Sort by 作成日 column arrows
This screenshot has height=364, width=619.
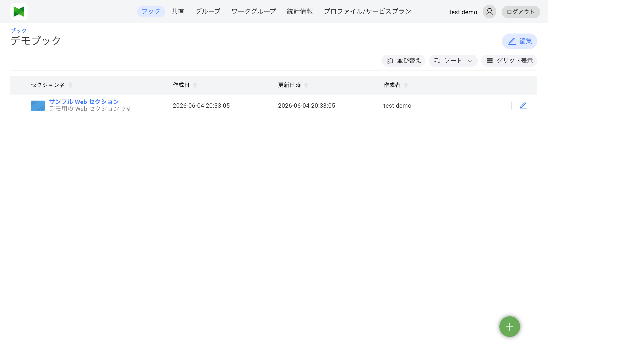point(195,85)
